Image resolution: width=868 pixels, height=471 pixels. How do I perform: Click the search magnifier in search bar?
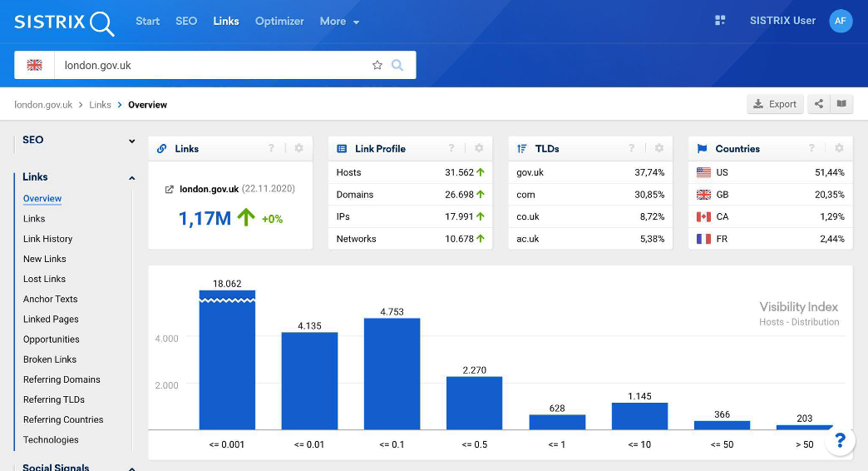(397, 65)
